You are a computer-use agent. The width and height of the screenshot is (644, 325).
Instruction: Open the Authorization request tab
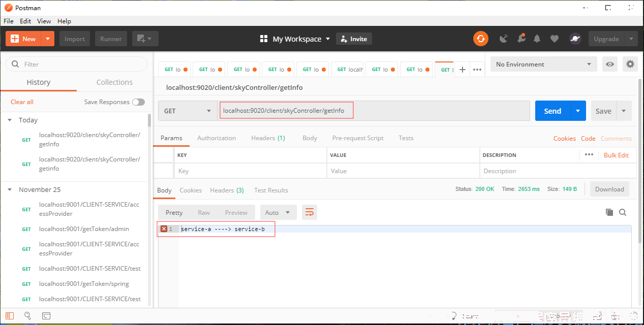click(217, 138)
